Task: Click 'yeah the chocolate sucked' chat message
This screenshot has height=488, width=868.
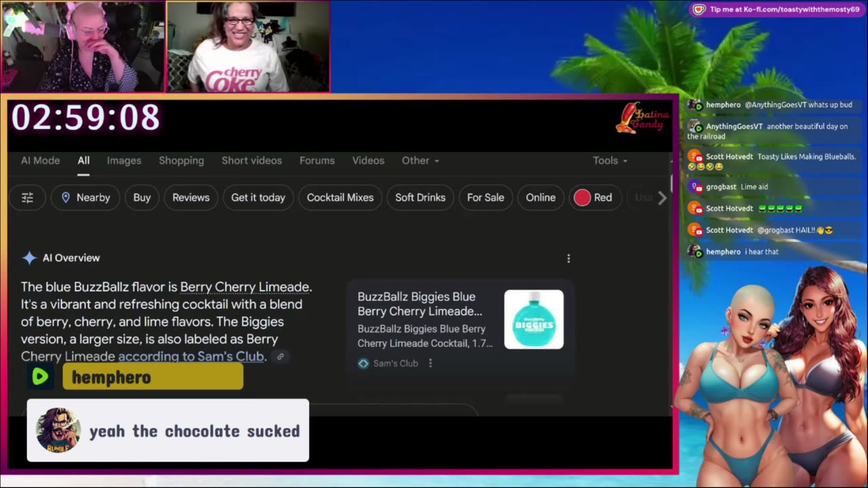Action: click(195, 431)
